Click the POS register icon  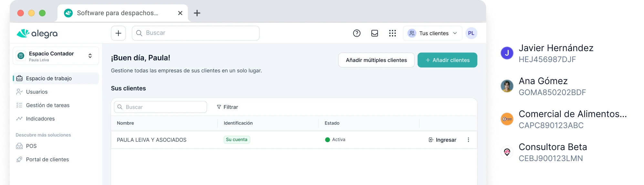pos(19,146)
